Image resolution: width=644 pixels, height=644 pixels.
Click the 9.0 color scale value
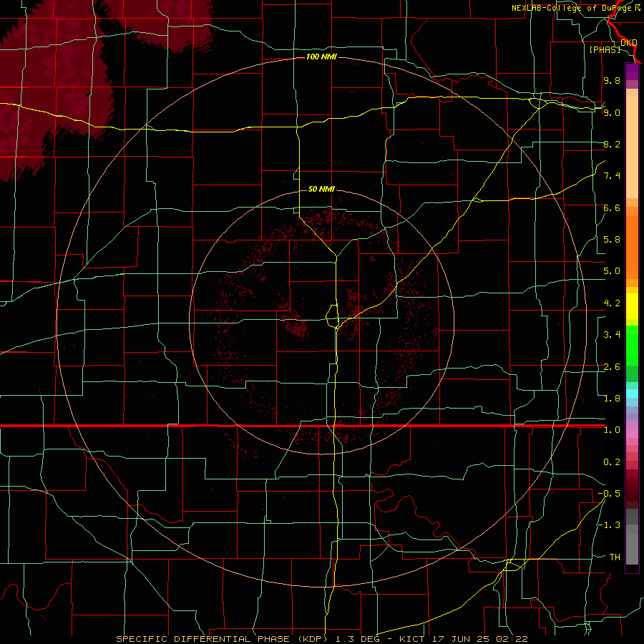point(612,112)
